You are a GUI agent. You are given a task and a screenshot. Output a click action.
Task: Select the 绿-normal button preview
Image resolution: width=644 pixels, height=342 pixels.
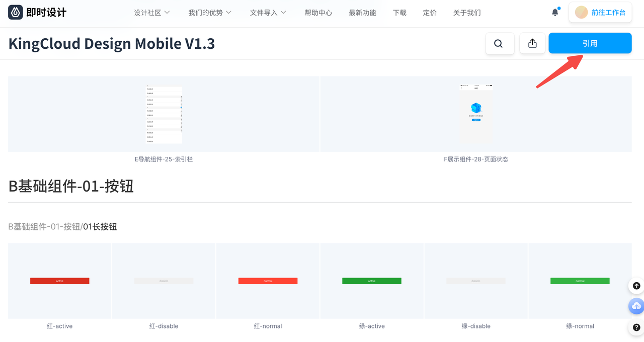tap(580, 281)
